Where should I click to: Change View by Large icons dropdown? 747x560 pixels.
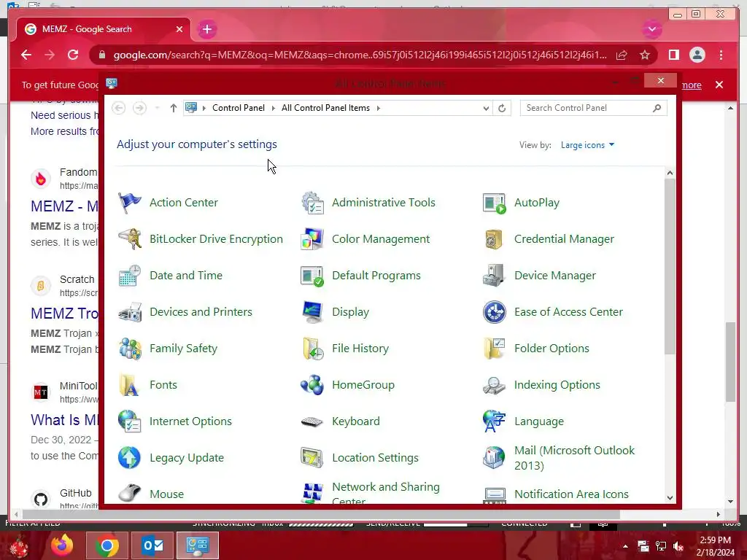click(587, 145)
